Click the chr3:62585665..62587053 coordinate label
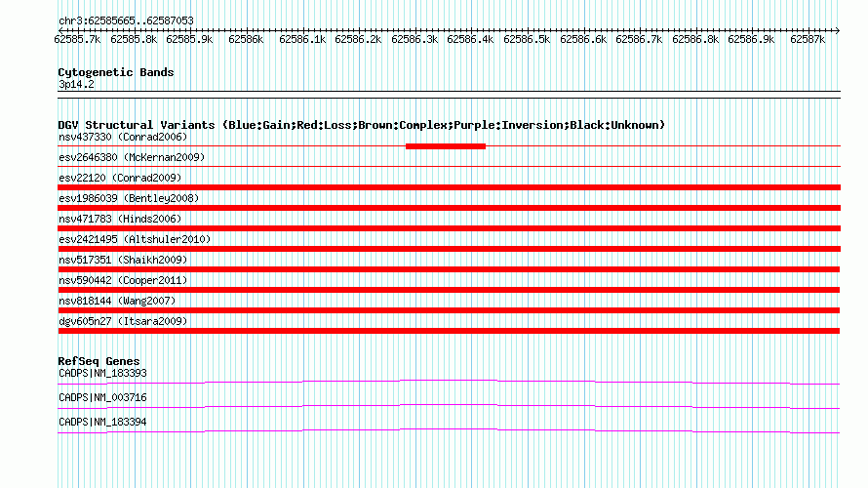Screen dimensions: 868x488 tap(126, 21)
